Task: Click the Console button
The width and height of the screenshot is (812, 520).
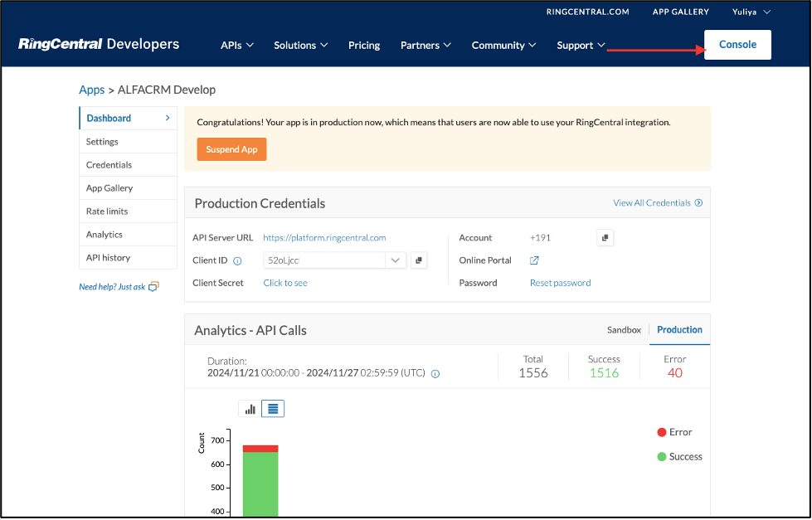Action: click(x=737, y=45)
